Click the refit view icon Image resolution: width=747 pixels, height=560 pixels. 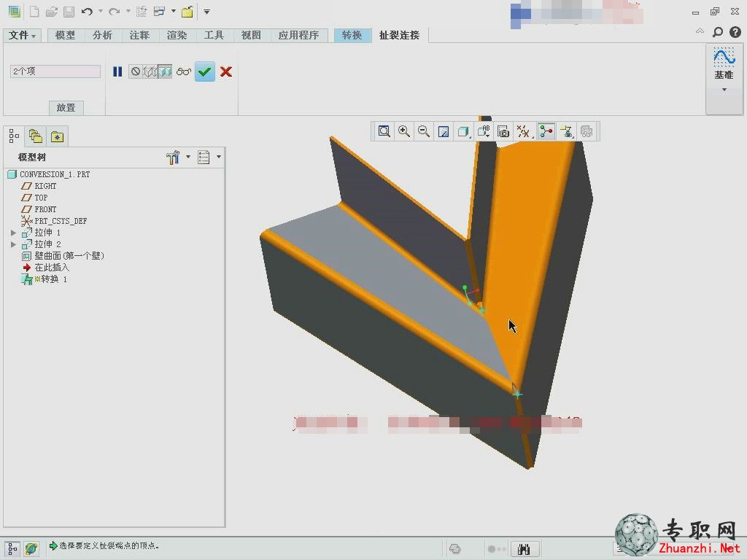[x=384, y=131]
